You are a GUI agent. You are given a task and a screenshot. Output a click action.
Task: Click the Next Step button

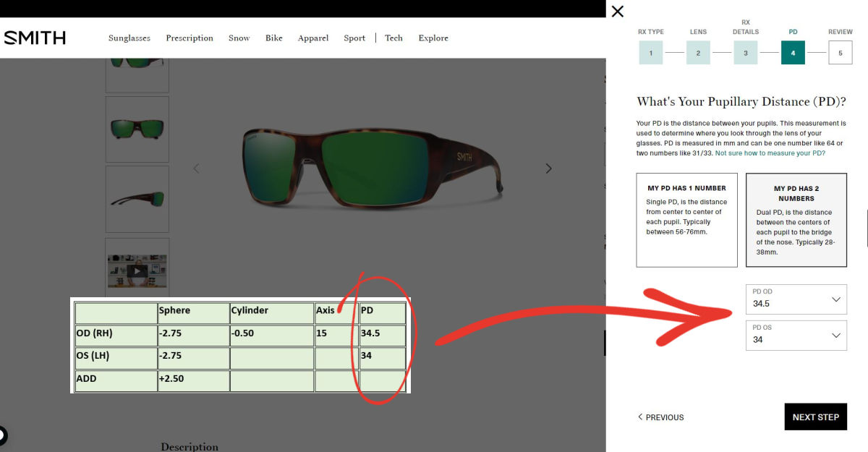(815, 417)
